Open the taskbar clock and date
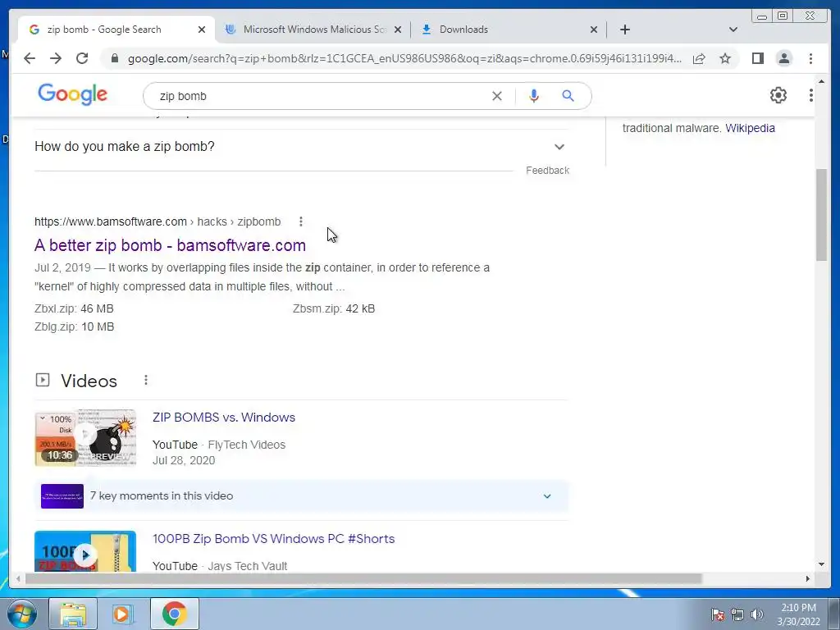This screenshot has width=840, height=630. pos(798,614)
